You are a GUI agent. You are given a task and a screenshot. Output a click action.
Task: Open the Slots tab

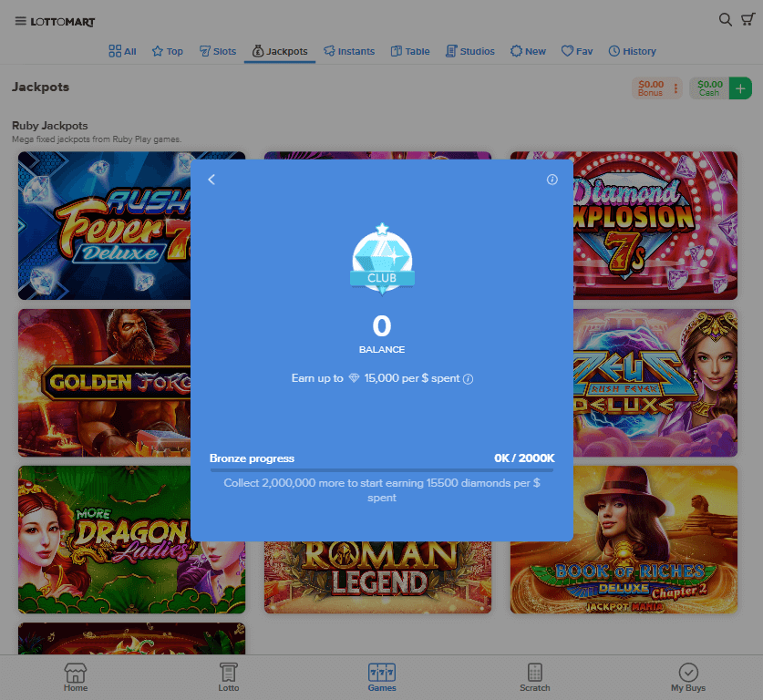[218, 51]
